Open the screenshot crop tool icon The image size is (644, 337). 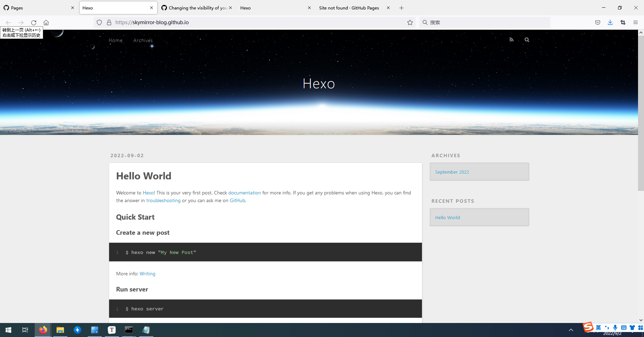pyautogui.click(x=623, y=22)
